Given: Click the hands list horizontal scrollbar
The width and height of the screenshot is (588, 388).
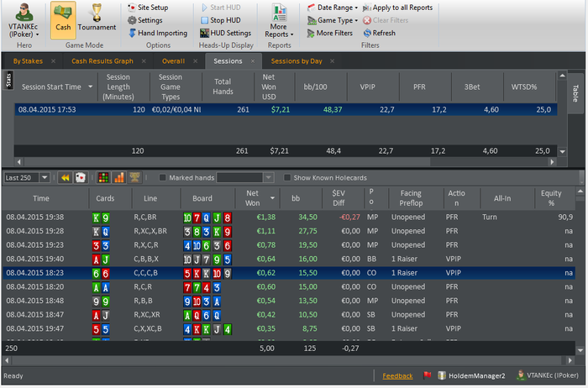Looking at the screenshot, I should (x=288, y=360).
